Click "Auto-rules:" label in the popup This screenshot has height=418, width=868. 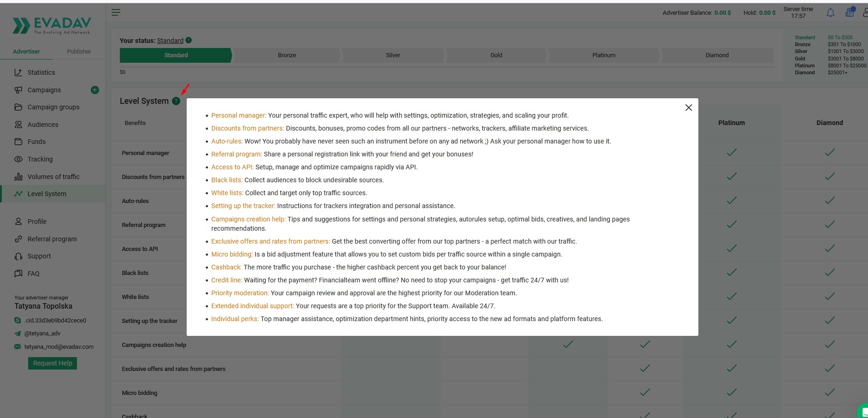(227, 141)
